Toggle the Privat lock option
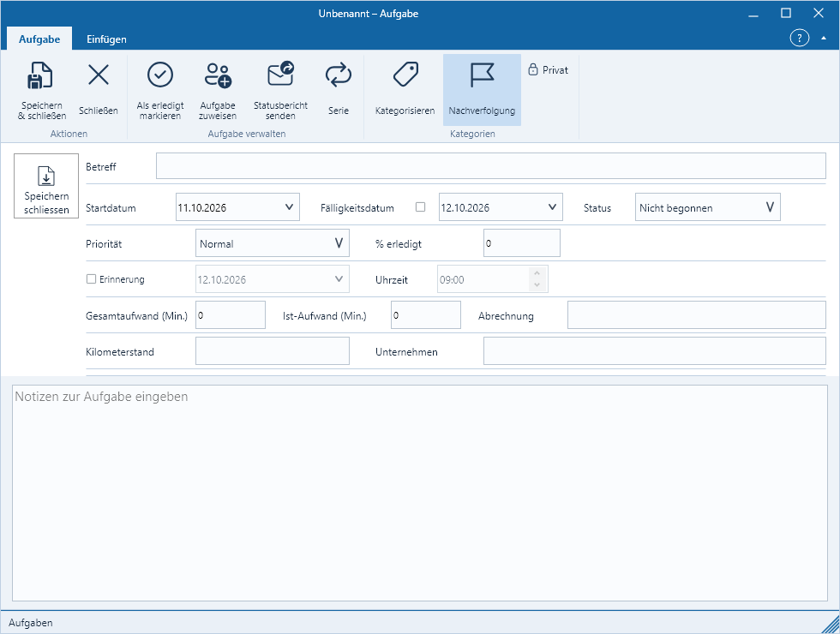This screenshot has height=634, width=840. point(548,70)
